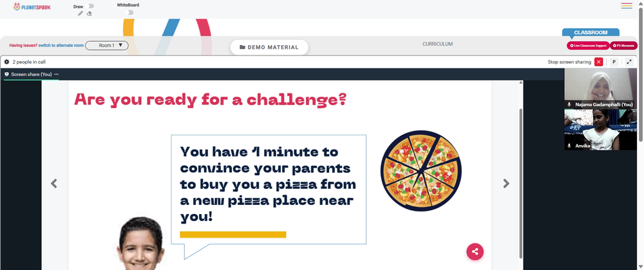Open call settings gear icon
This screenshot has width=644, height=270.
point(6,62)
